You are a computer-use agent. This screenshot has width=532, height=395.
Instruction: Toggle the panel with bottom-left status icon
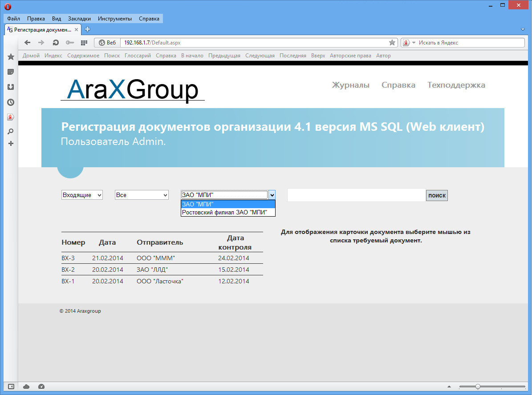(x=11, y=387)
